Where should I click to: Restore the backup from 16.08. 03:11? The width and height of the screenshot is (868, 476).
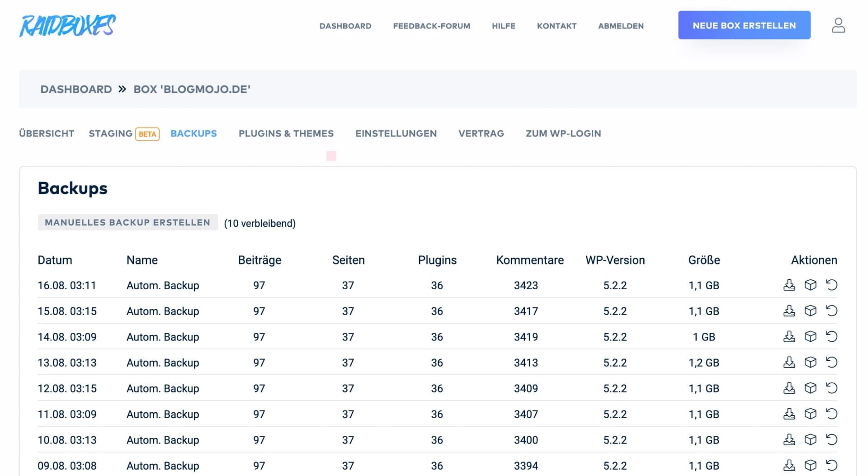(832, 285)
